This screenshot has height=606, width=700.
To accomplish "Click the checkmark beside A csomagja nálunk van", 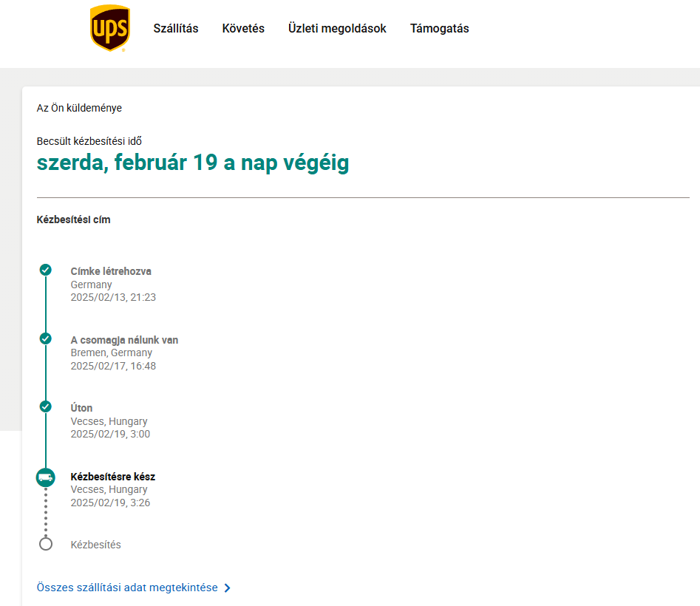I will pos(46,338).
